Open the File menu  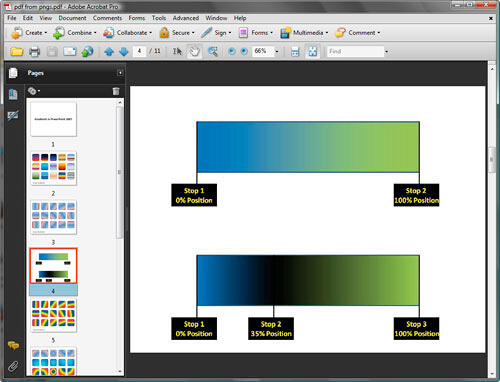[12, 18]
